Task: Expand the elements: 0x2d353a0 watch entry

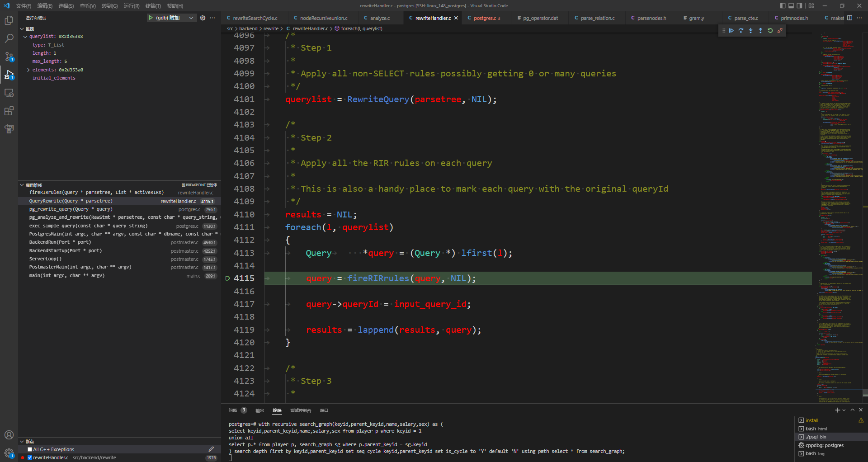Action: [28, 70]
